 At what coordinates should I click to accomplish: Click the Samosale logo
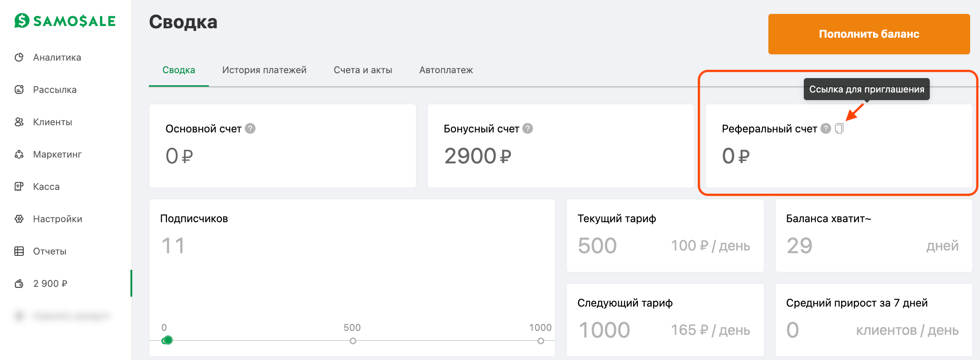[65, 21]
